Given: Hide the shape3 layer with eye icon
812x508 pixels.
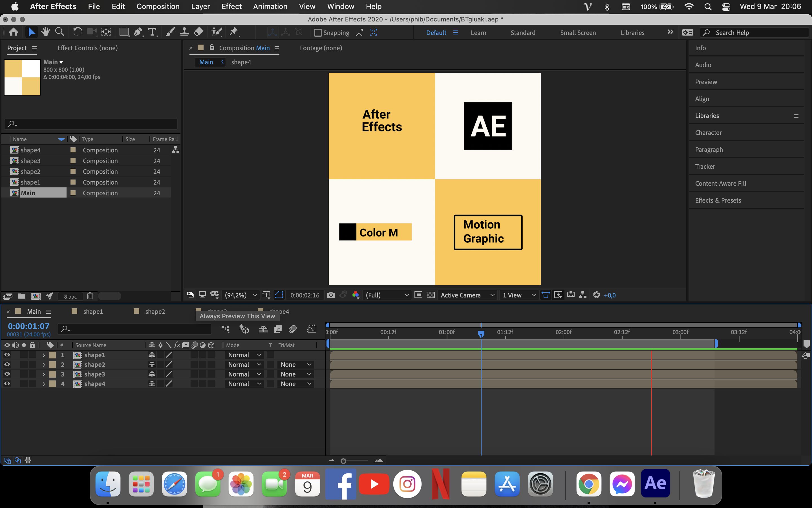Looking at the screenshot, I should point(7,374).
